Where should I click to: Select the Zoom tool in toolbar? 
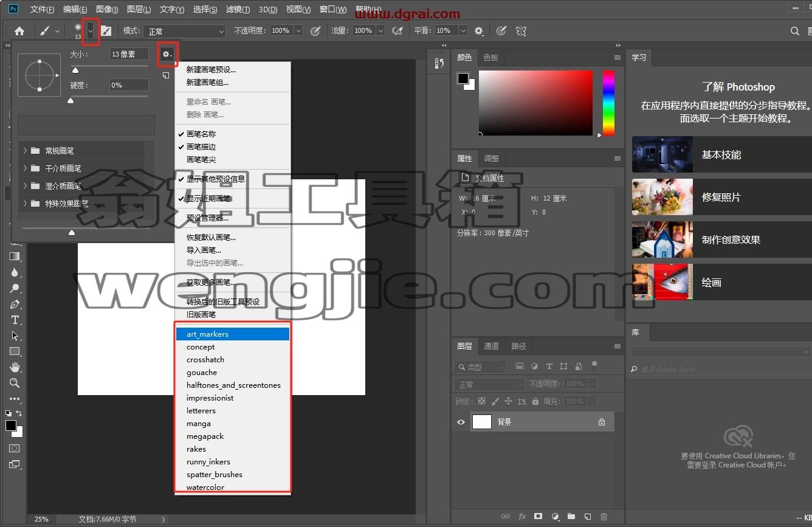click(x=15, y=383)
